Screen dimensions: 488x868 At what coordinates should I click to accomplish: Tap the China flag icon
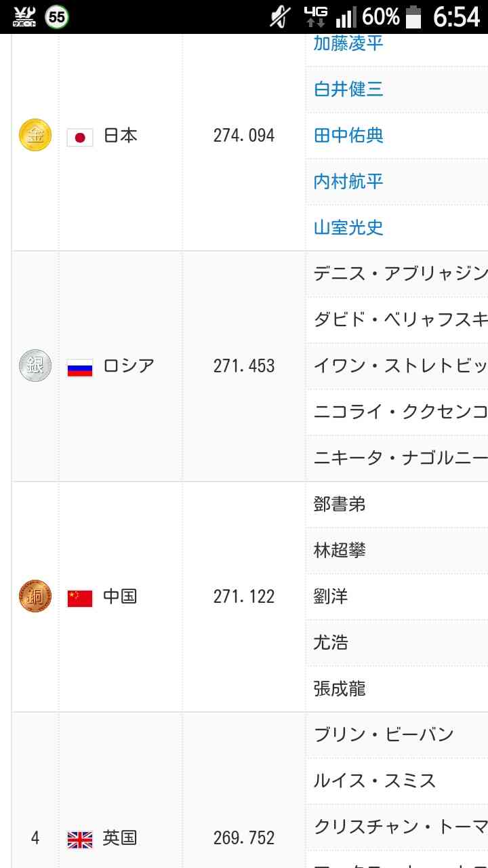pyautogui.click(x=80, y=598)
